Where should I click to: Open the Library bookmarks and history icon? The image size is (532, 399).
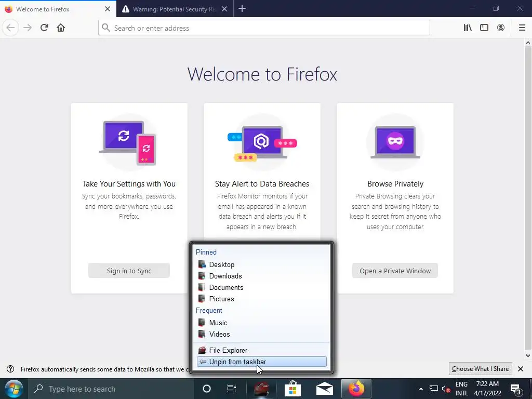(x=468, y=28)
